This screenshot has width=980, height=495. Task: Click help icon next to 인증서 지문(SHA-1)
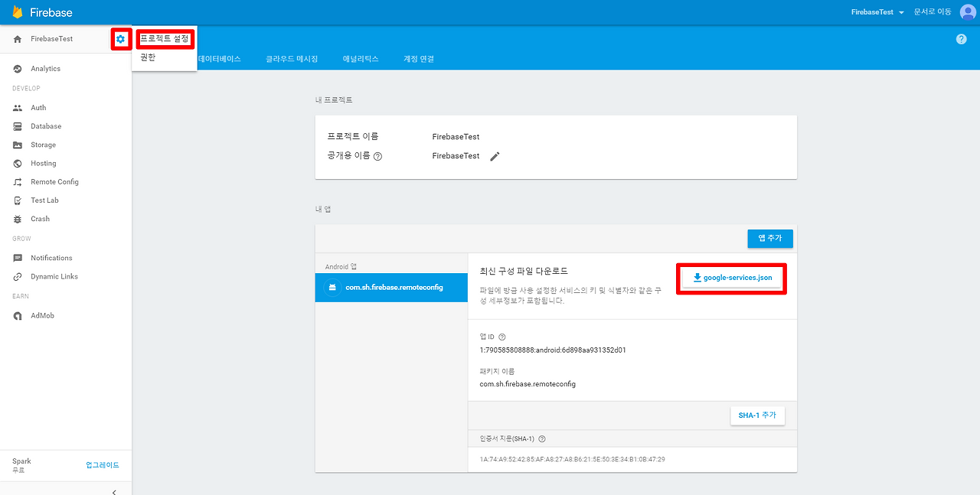tap(542, 439)
